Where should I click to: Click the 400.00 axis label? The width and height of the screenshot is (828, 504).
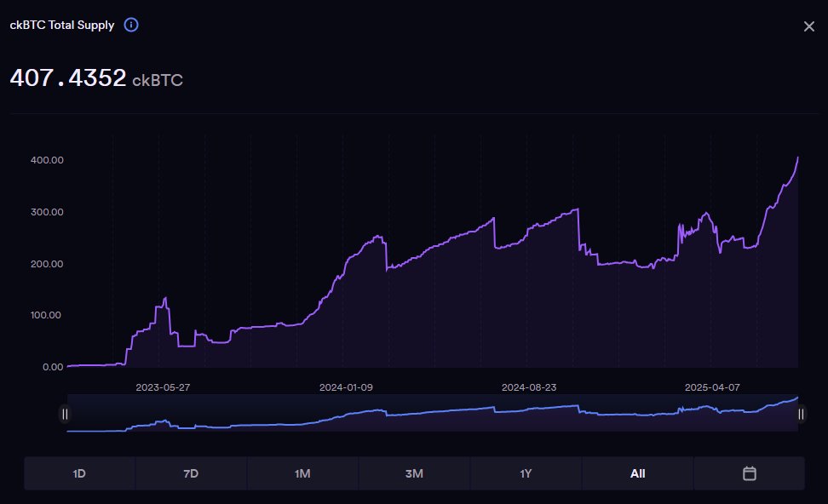click(x=47, y=160)
